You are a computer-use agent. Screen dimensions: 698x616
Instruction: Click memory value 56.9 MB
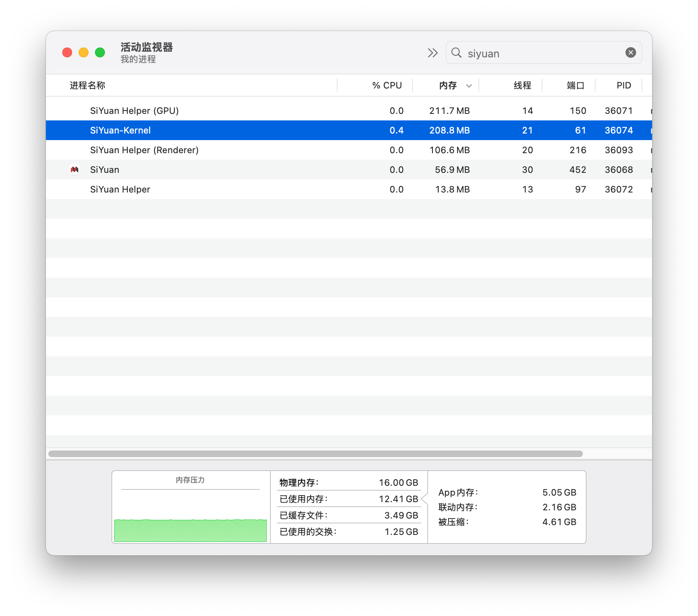coord(452,170)
